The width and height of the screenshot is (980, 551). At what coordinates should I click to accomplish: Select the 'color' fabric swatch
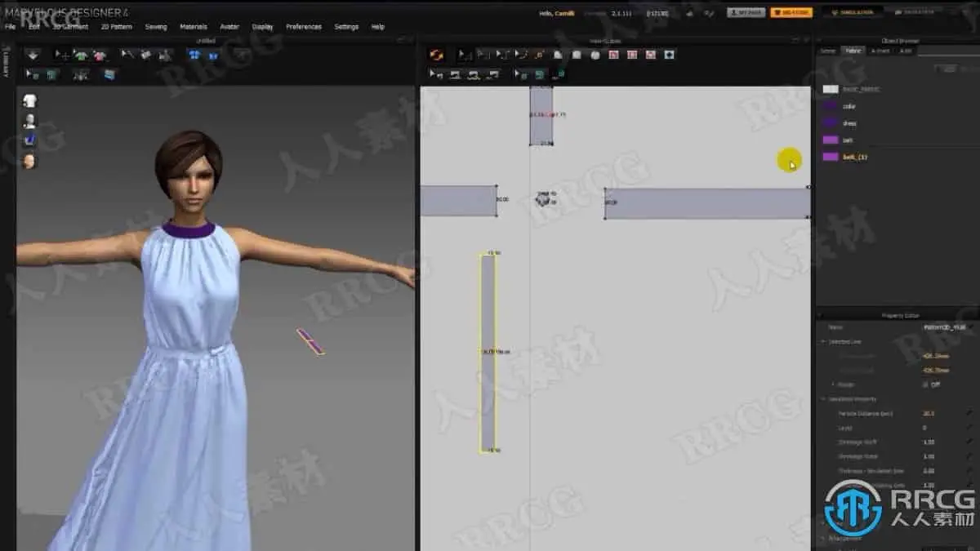831,106
